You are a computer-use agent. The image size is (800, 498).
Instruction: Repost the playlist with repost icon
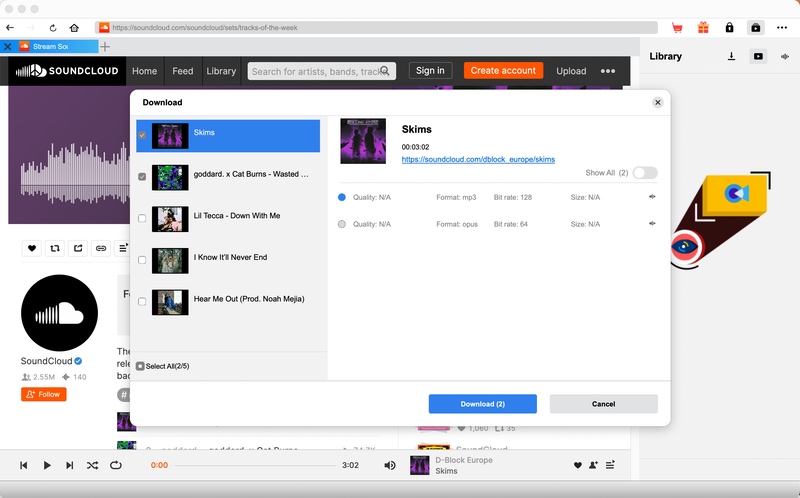55,248
